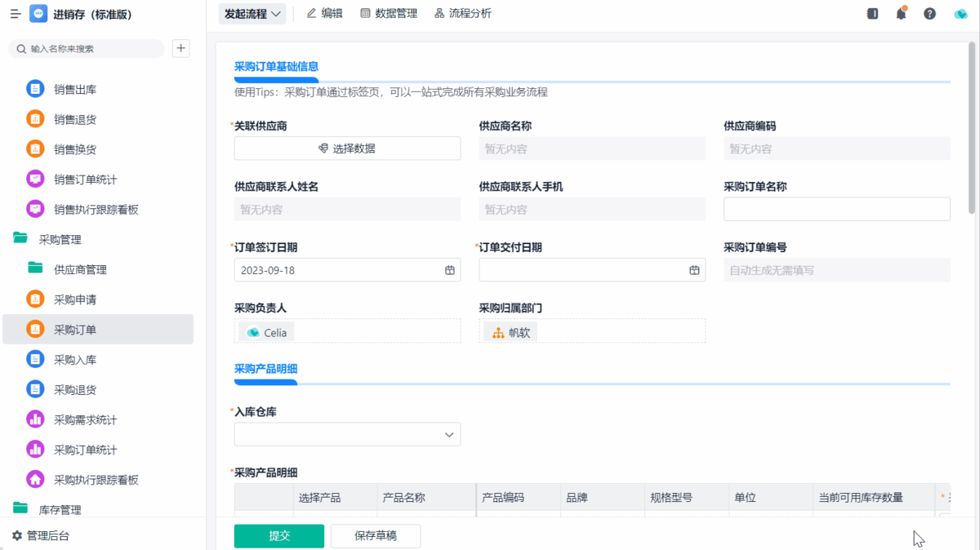Open calendar picker for 订单签订日期
Screen dimensions: 980x550
(449, 270)
